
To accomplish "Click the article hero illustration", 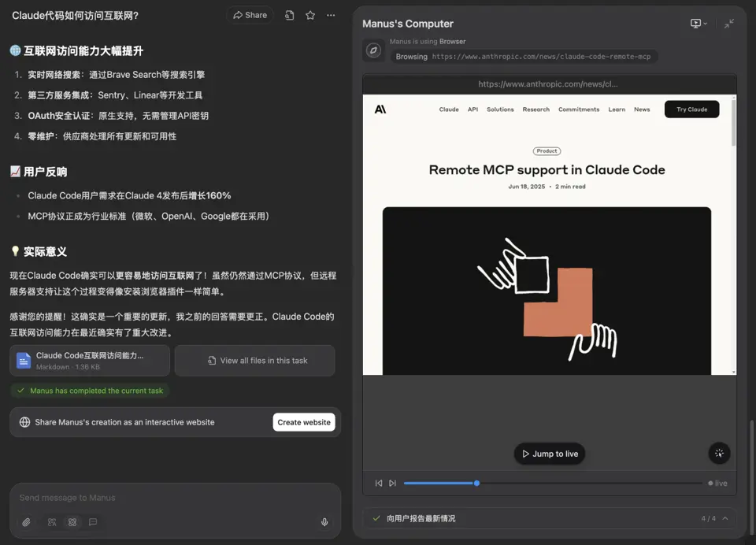I will point(547,291).
